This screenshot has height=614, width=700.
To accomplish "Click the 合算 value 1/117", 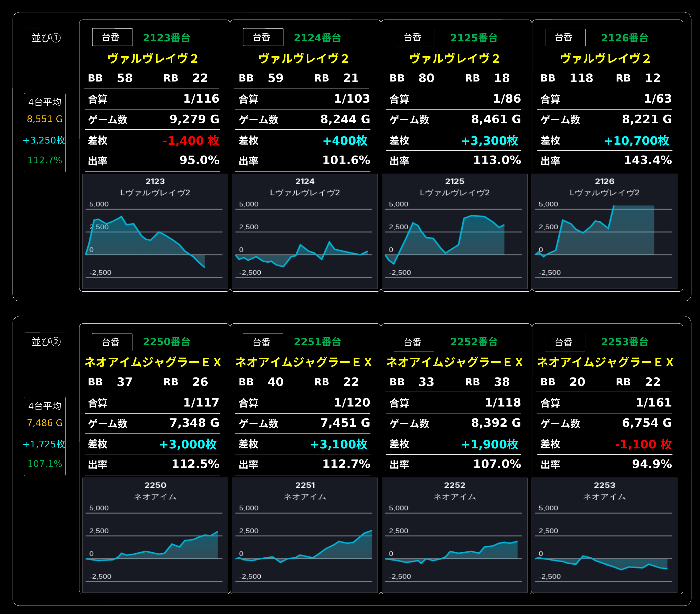I will pyautogui.click(x=201, y=402).
